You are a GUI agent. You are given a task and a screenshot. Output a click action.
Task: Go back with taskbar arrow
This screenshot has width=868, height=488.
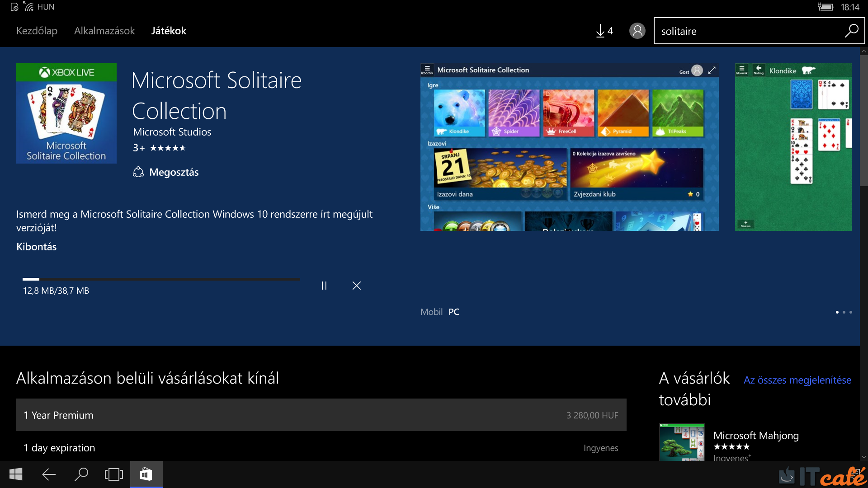[49, 474]
